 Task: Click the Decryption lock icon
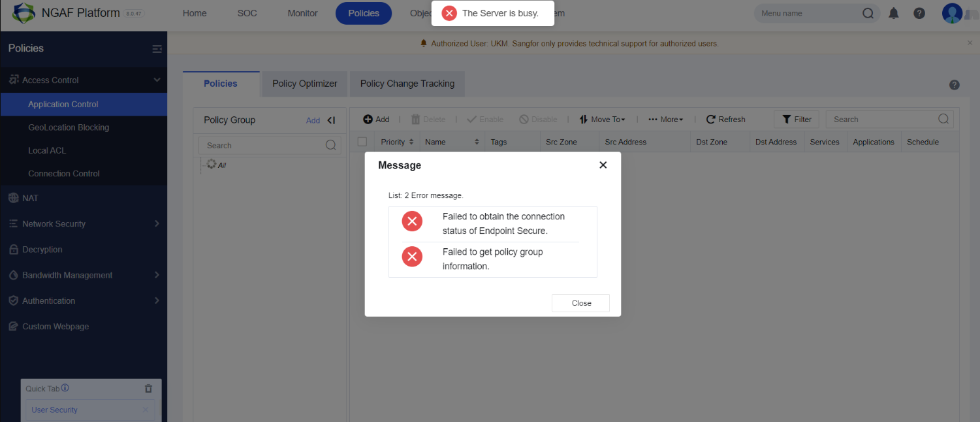14,250
